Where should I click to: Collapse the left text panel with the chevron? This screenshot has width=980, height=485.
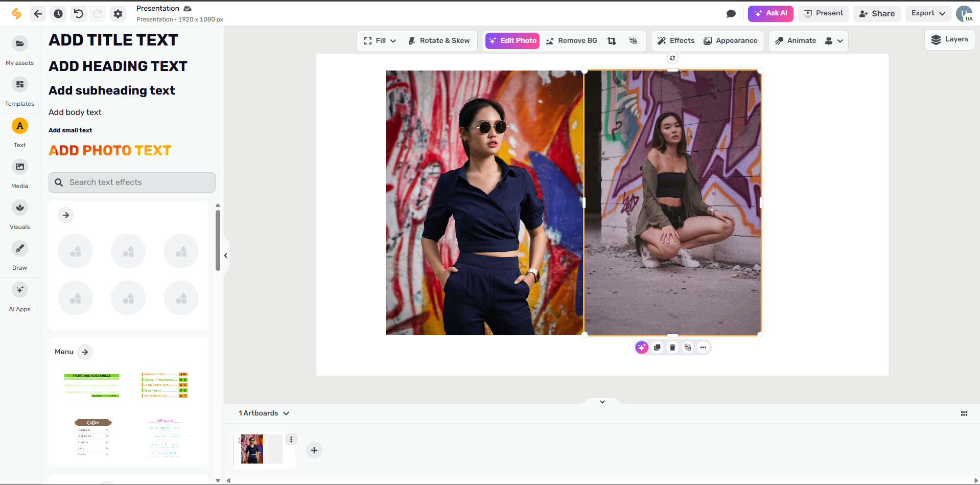tap(225, 255)
